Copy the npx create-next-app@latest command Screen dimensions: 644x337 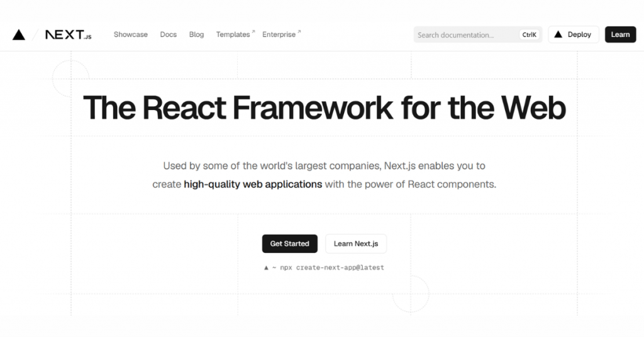pyautogui.click(x=324, y=268)
